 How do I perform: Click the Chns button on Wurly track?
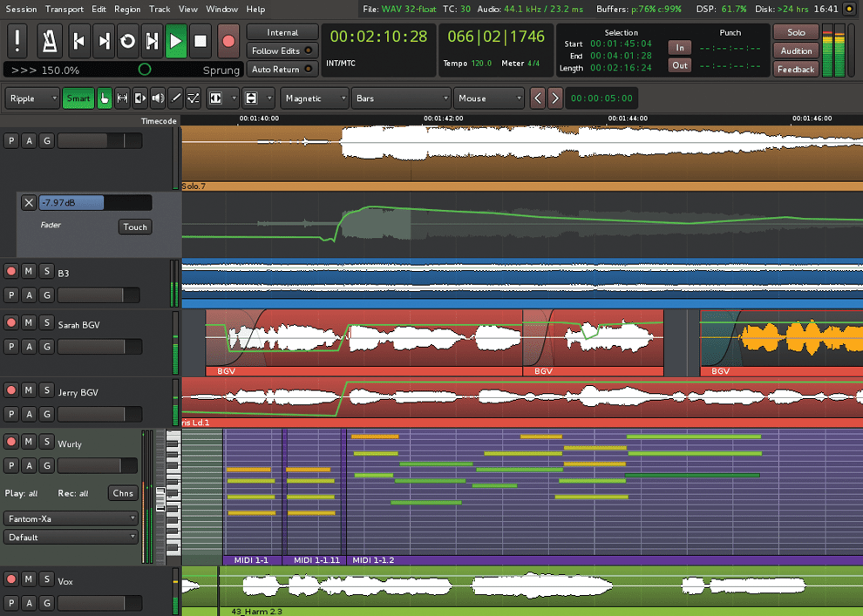click(x=122, y=493)
